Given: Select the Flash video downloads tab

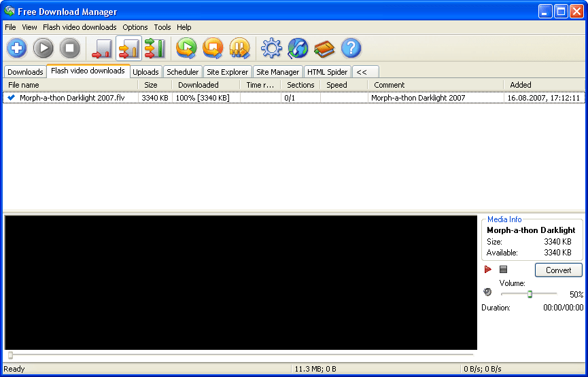Looking at the screenshot, I should (88, 71).
